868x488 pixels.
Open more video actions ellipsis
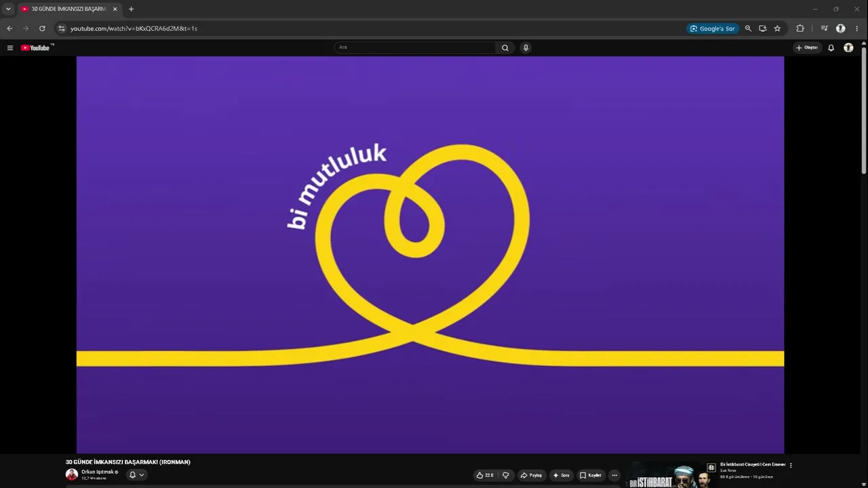coord(614,475)
